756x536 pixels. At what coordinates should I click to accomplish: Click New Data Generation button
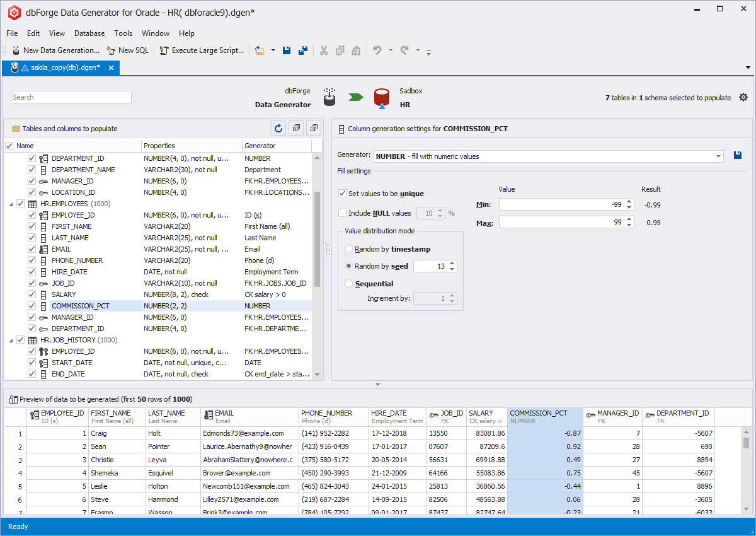coord(55,50)
